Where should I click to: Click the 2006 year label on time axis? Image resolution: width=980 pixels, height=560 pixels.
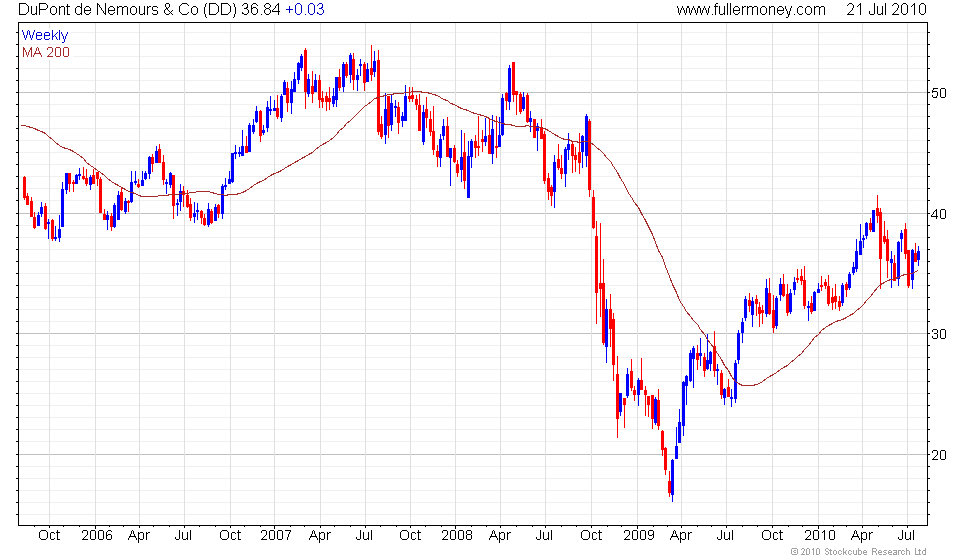[97, 536]
